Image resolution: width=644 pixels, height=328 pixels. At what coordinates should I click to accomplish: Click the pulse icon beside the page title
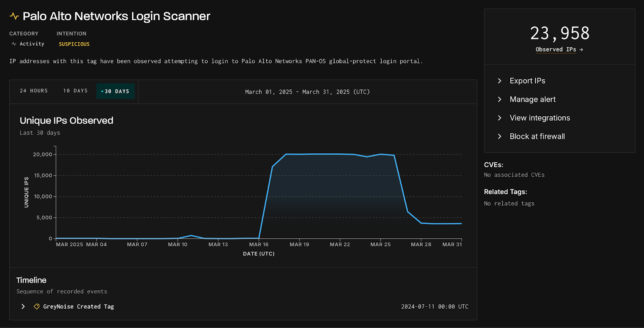(x=14, y=16)
